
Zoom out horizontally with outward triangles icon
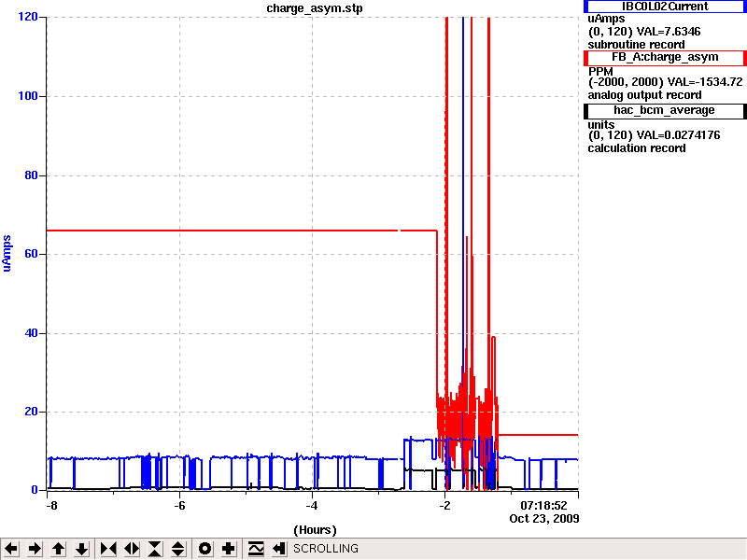pyautogui.click(x=132, y=549)
